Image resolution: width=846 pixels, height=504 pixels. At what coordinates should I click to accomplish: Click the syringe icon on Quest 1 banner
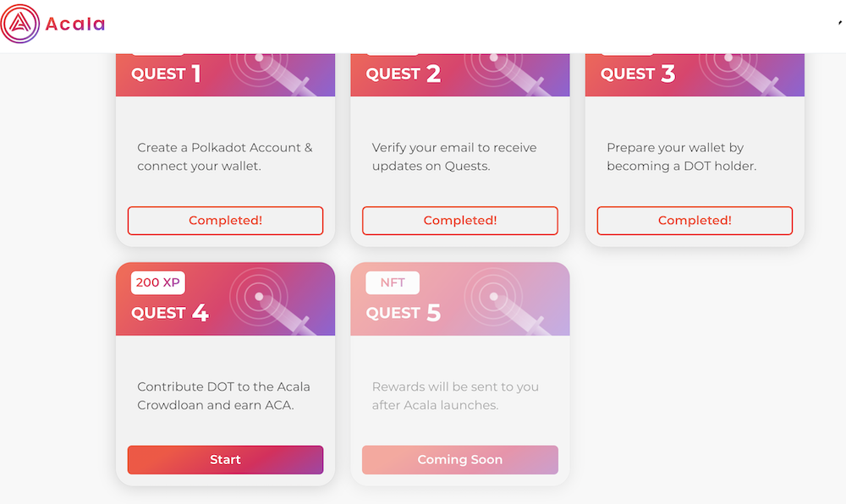click(x=272, y=74)
